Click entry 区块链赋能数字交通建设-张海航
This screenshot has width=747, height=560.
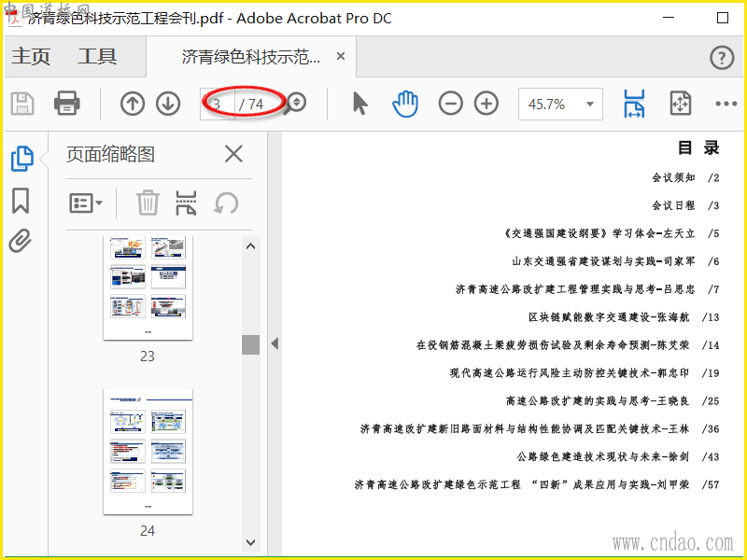coord(609,317)
